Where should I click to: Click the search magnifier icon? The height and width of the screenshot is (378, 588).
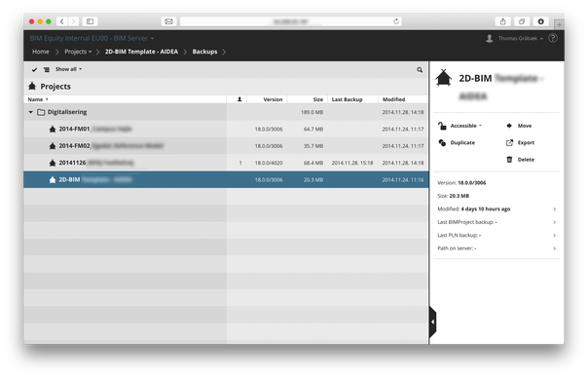(x=420, y=70)
